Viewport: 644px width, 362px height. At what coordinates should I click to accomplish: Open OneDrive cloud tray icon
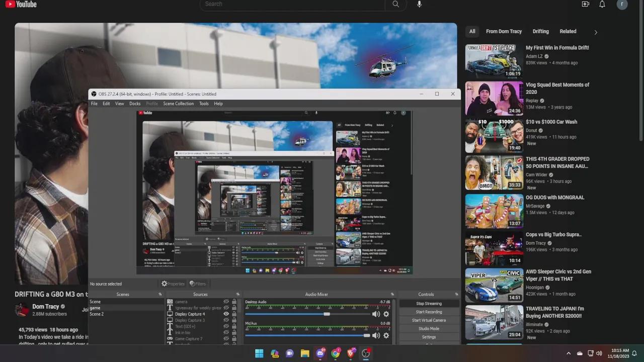pyautogui.click(x=580, y=353)
